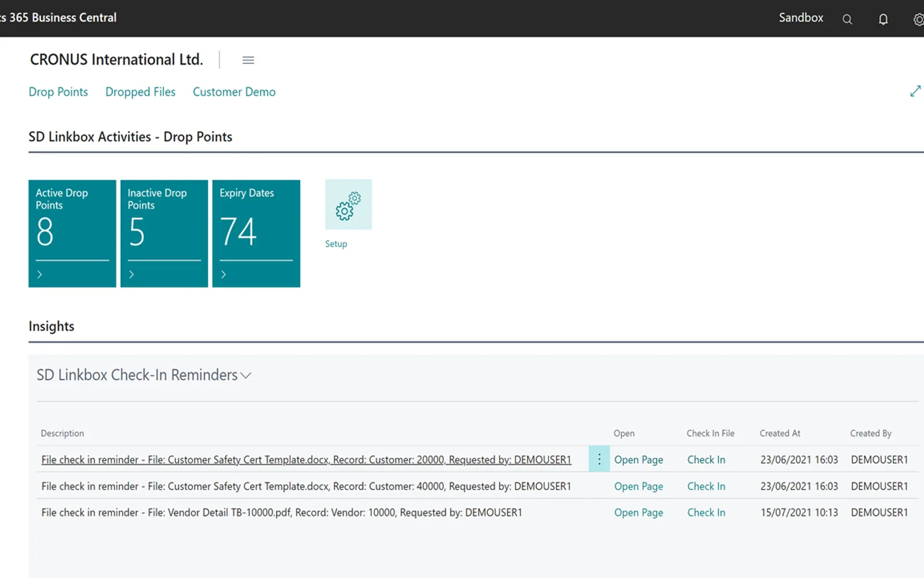The image size is (924, 578).
Task: Go to the Customer Demo menu
Action: 234,92
